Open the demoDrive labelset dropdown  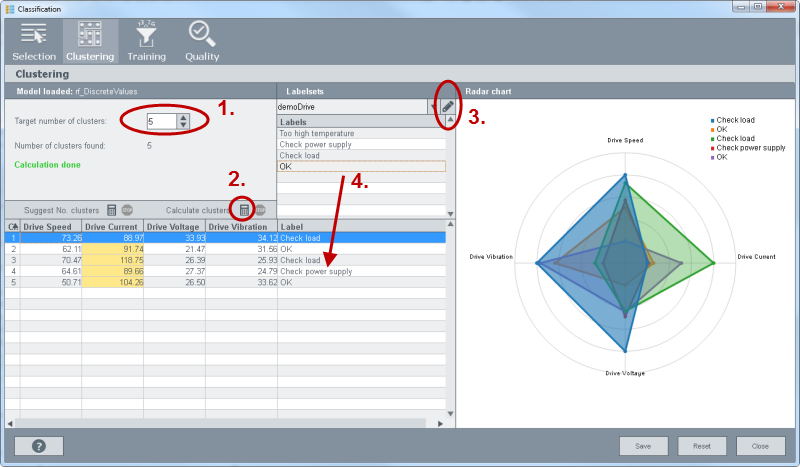click(432, 106)
